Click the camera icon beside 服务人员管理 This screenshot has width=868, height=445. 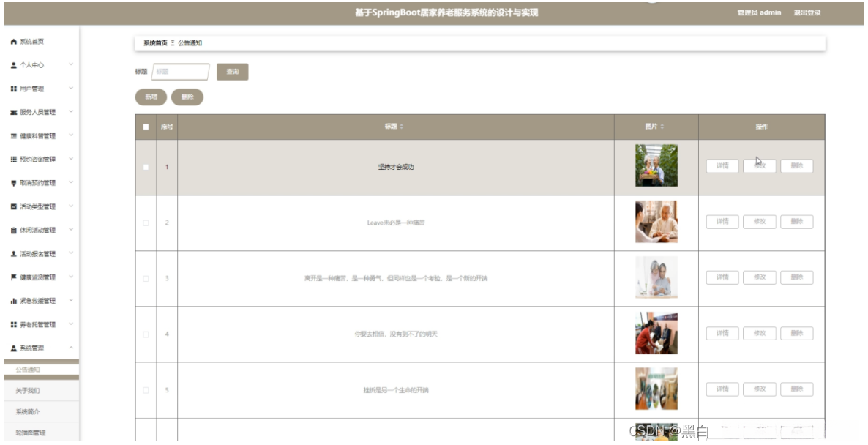[x=14, y=113]
